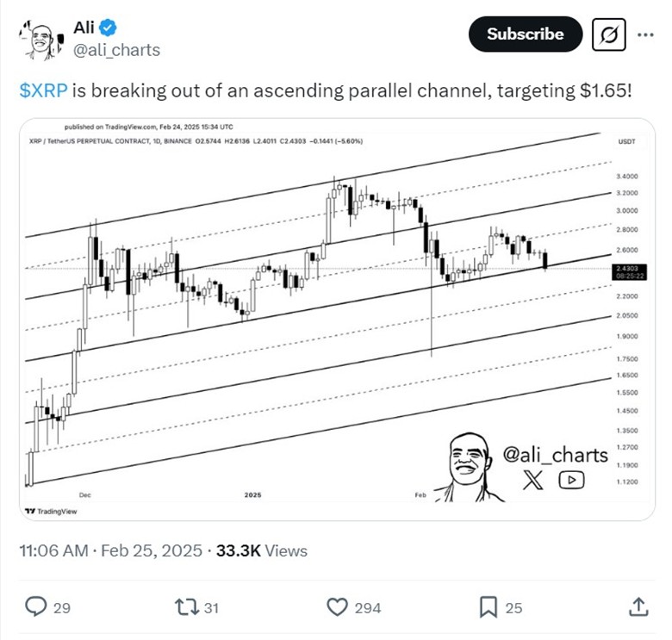
Task: Open the @ali_charts handle link
Action: (x=117, y=50)
